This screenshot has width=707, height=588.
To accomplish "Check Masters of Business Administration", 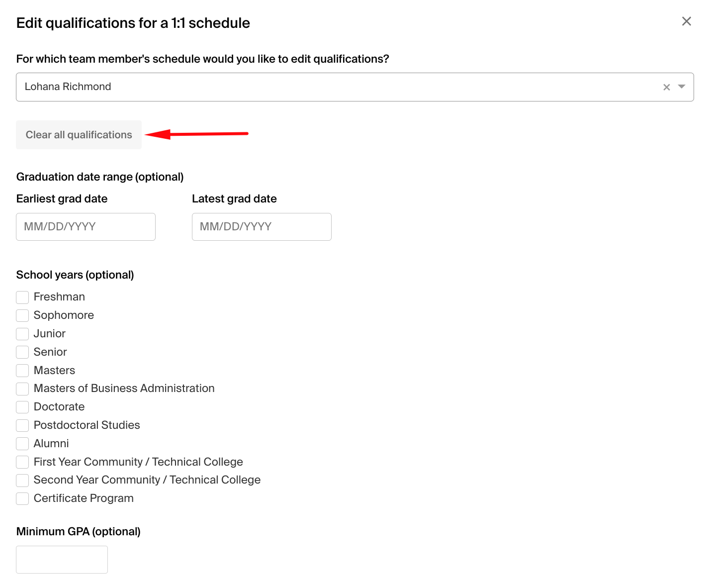I will (22, 389).
